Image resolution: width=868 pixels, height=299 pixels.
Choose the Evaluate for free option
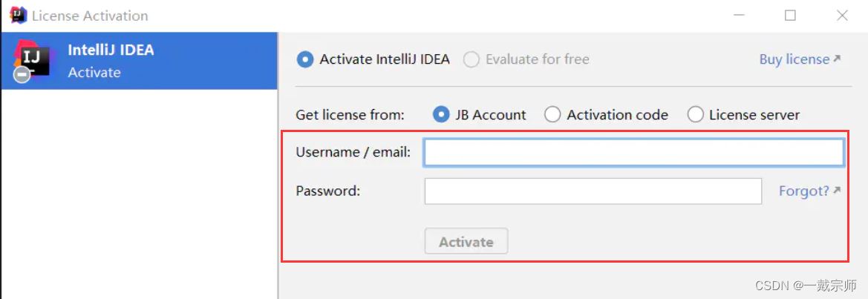(526, 59)
